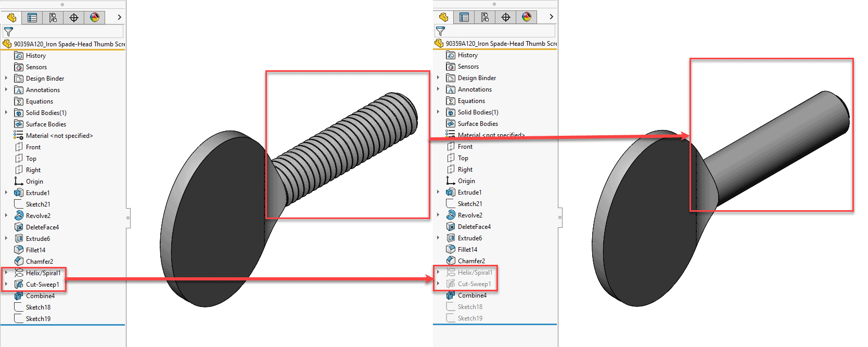Select the Front plane icon in left tree
This screenshot has height=347, width=868.
[x=19, y=147]
